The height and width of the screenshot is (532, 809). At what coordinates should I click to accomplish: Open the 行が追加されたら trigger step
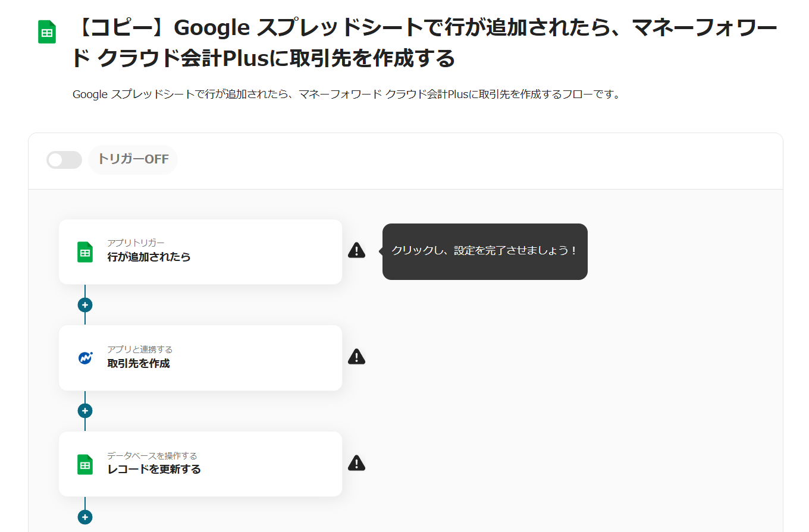[200, 251]
